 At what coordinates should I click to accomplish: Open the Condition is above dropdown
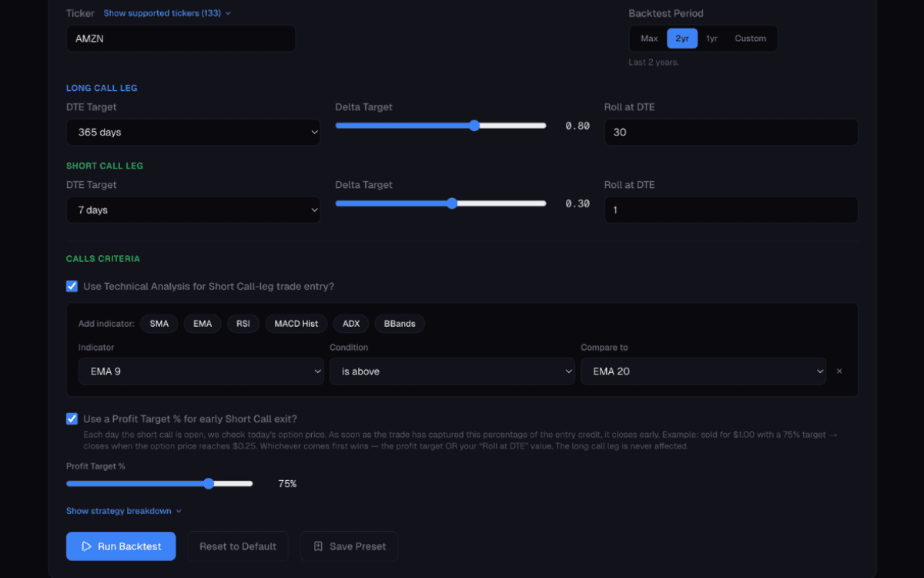click(452, 371)
